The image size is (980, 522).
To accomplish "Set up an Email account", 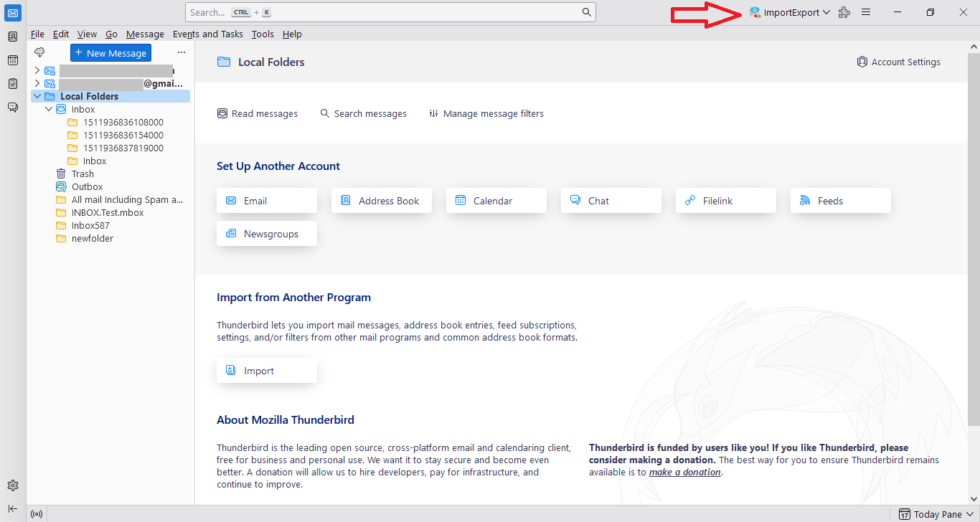I will (267, 201).
